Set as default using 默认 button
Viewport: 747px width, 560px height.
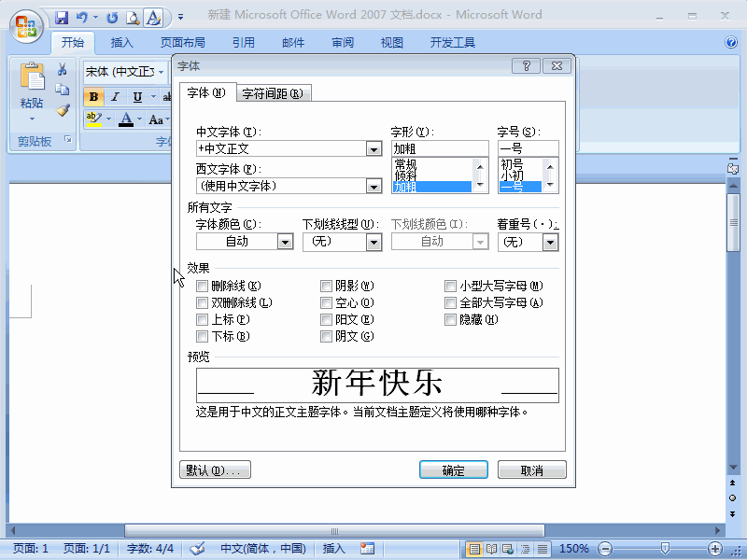[215, 469]
